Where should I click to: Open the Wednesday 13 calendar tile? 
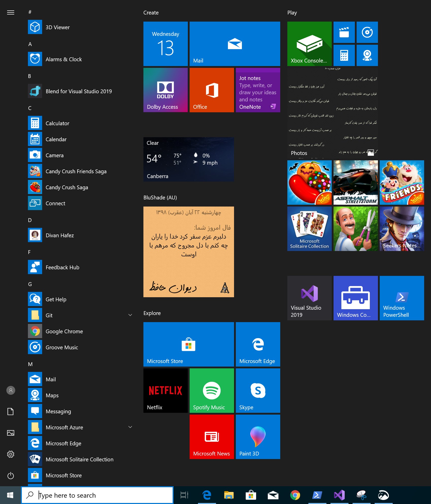coord(165,44)
